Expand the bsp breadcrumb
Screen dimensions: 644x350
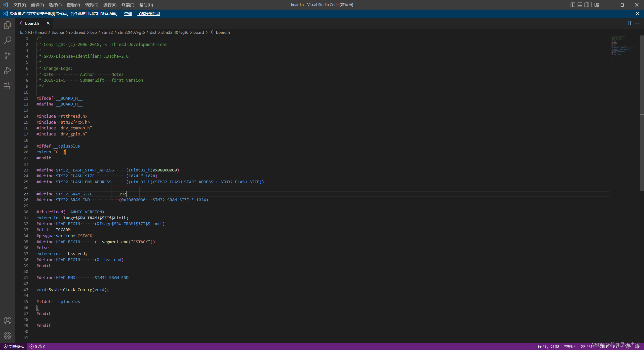93,32
